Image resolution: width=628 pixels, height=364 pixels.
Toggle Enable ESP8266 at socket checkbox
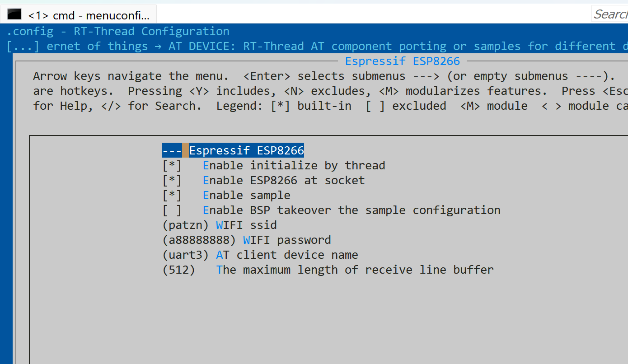(172, 181)
